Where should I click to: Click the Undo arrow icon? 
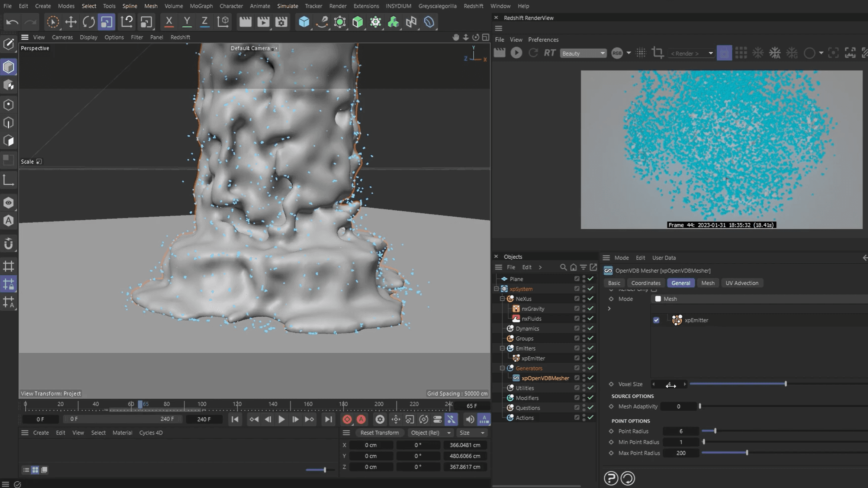point(12,22)
